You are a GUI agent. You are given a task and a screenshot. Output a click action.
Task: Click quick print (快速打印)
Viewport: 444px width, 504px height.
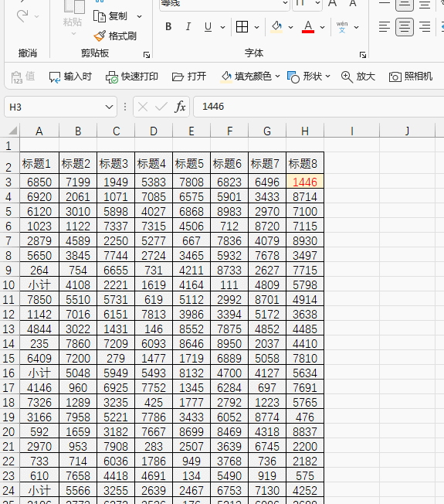pos(131,77)
